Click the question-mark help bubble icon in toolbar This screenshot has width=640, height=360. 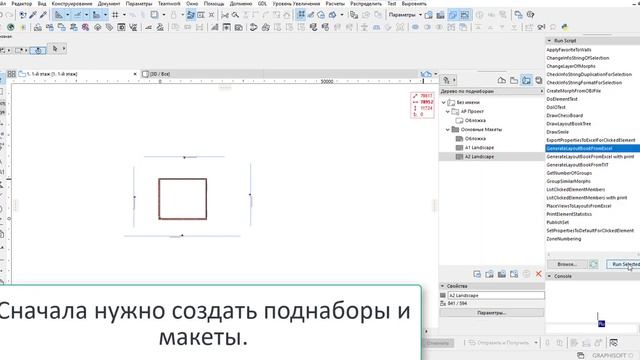coord(531,15)
